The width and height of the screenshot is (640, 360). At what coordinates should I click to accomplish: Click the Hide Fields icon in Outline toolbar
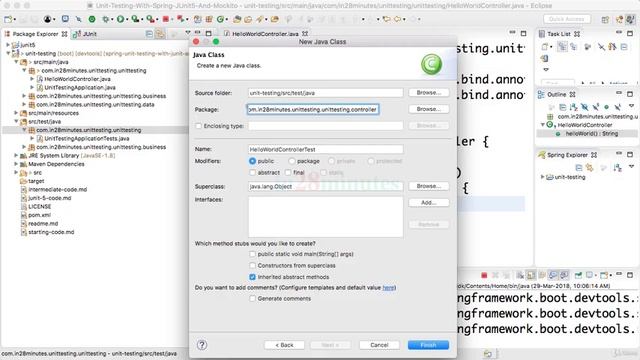(x=584, y=107)
